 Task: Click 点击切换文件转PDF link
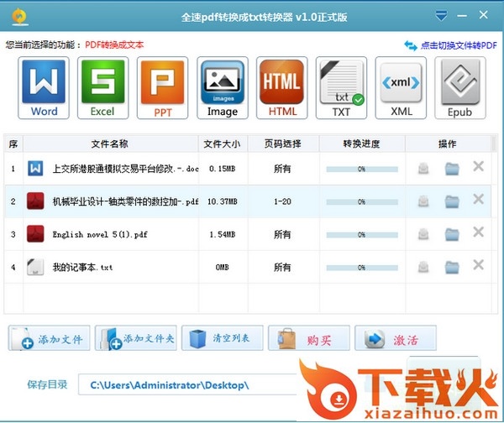point(451,44)
